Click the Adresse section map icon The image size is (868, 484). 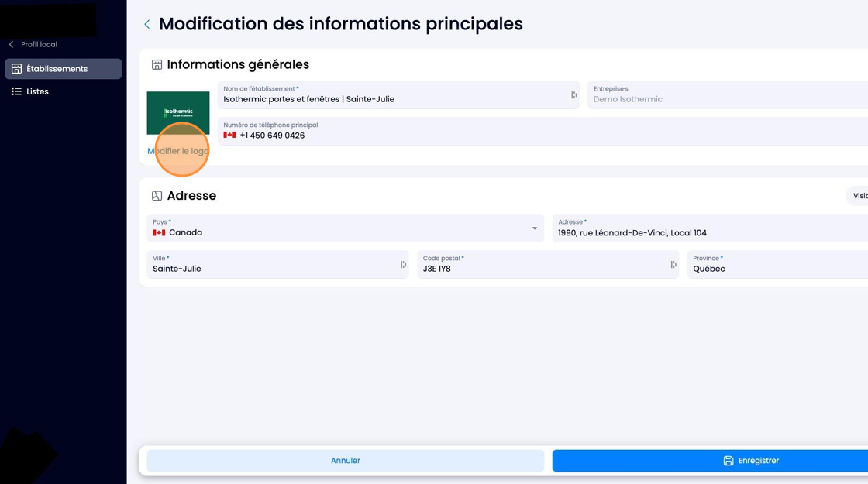point(157,196)
